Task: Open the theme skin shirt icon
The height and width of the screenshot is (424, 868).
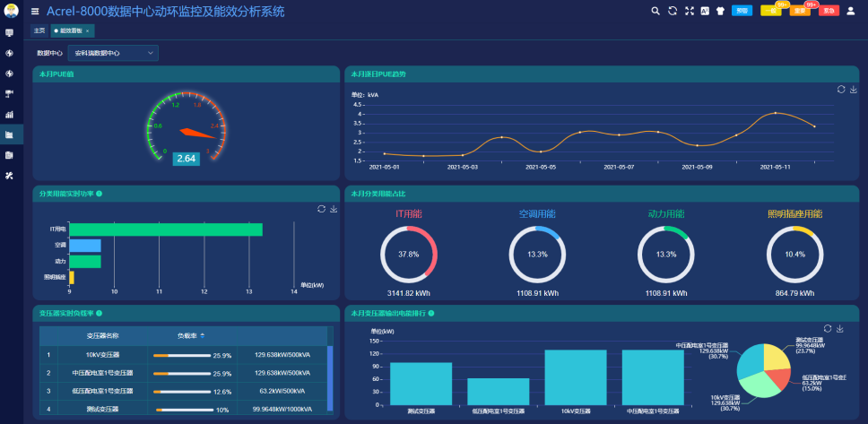Action: tap(719, 11)
